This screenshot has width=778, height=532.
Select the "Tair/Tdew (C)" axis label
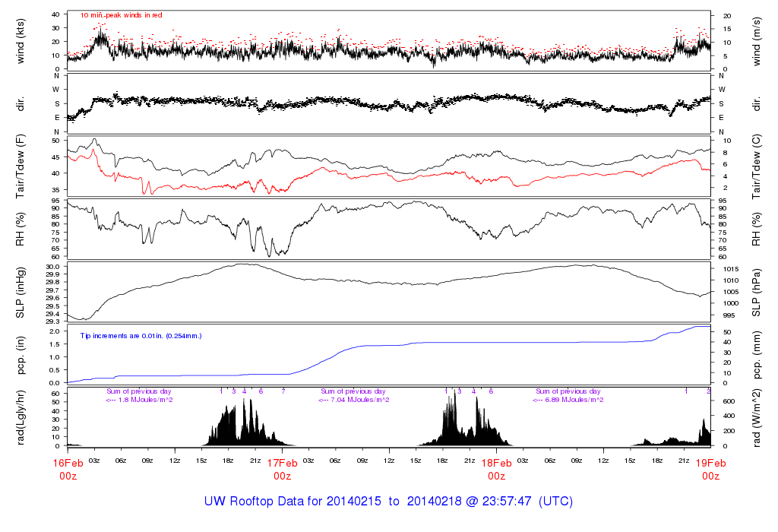point(756,166)
